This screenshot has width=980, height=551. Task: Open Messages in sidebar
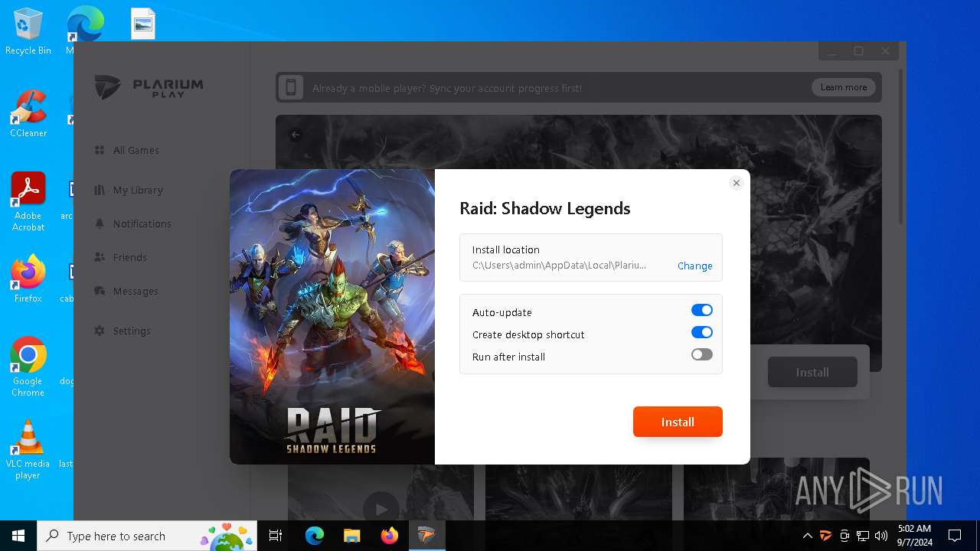pyautogui.click(x=135, y=291)
